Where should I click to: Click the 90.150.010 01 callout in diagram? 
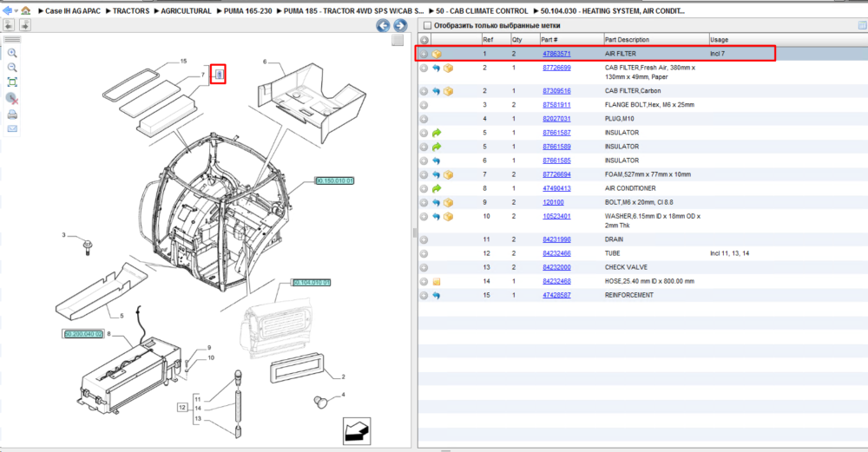334,181
